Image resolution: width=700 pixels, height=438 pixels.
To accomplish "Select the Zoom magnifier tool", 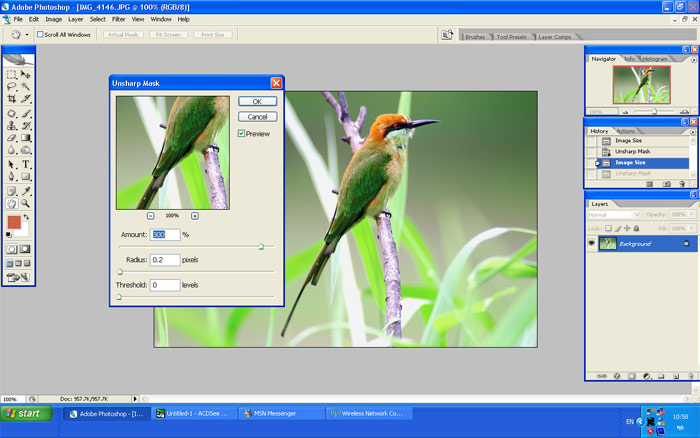I will pos(25,204).
